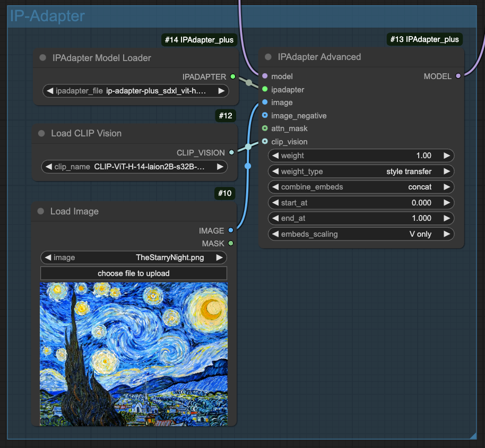The image size is (485, 448).
Task: Click the IPAdapter Model Loader title bar
Action: [x=136, y=58]
